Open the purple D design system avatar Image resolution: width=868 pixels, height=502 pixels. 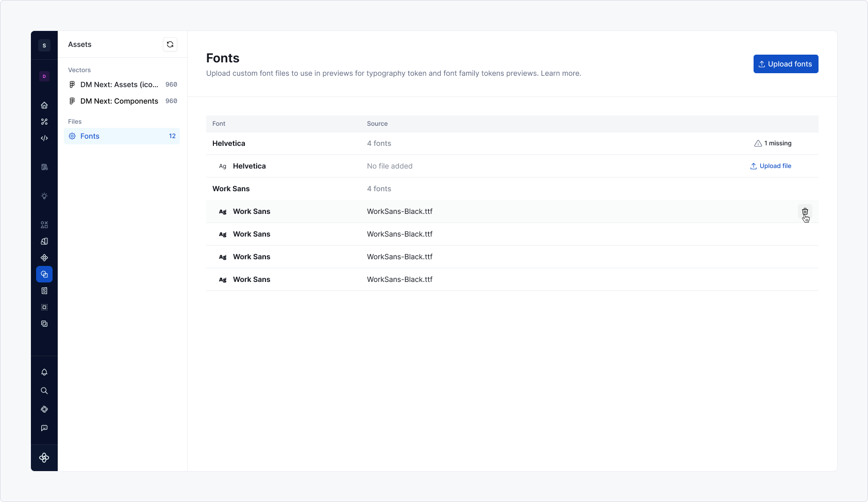44,76
